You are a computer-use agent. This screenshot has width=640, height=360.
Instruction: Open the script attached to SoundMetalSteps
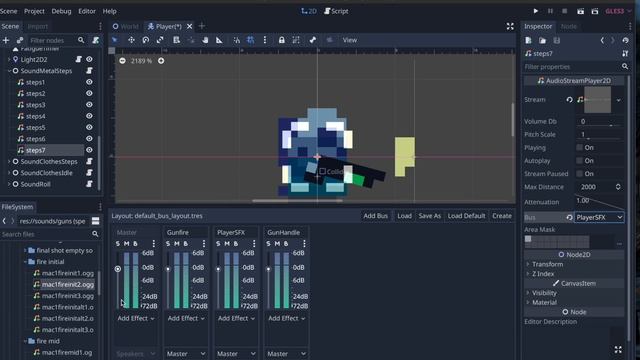tap(89, 71)
